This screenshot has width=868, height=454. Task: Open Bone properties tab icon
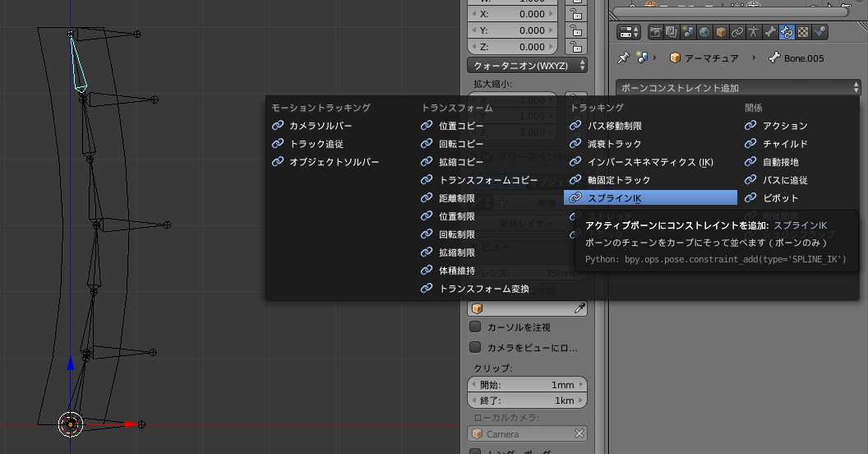(770, 32)
